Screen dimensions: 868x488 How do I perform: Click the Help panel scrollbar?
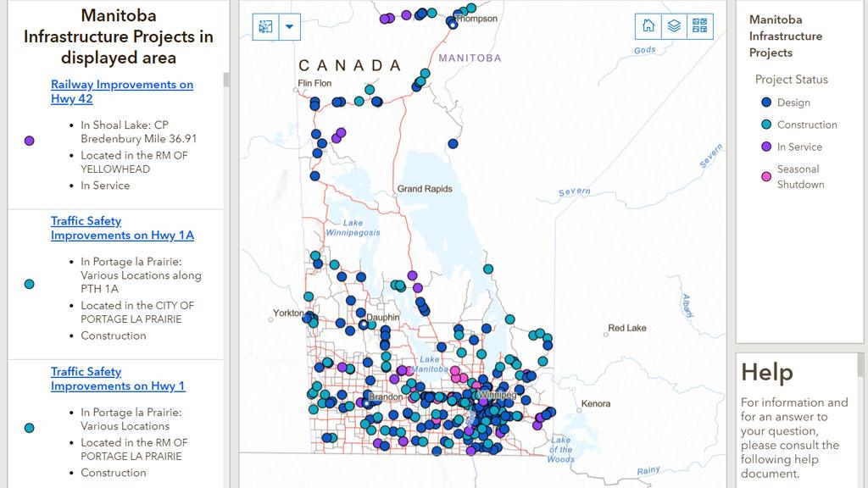click(x=862, y=366)
